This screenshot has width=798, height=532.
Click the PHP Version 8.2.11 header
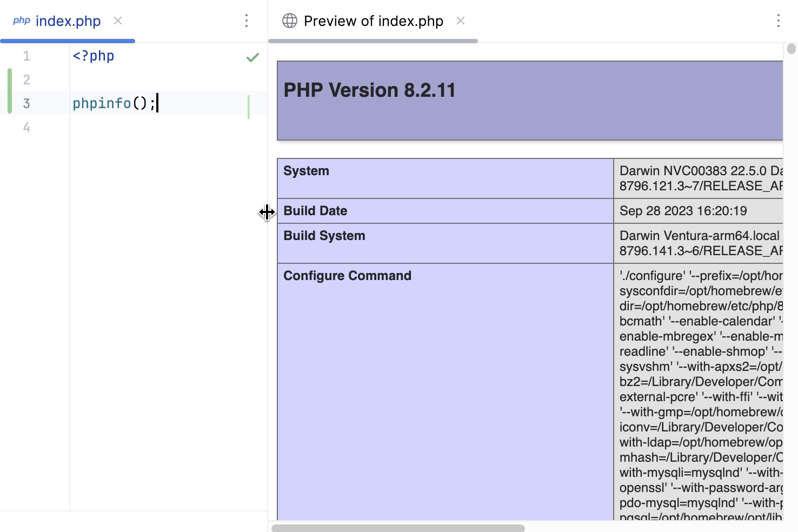click(370, 90)
